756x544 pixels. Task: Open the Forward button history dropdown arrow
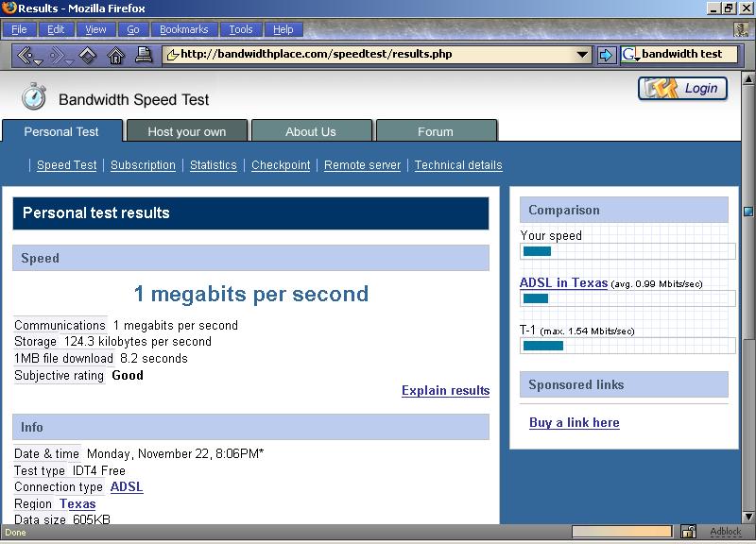coord(69,62)
